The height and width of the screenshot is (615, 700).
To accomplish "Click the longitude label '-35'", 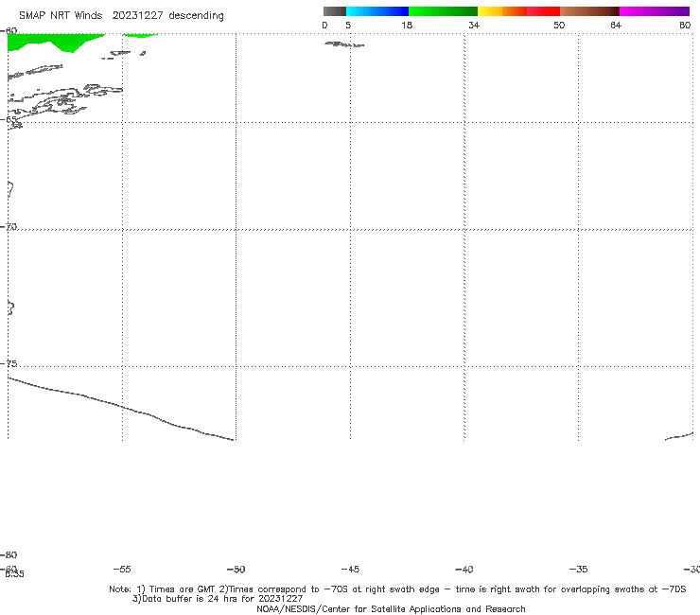I will (578, 569).
